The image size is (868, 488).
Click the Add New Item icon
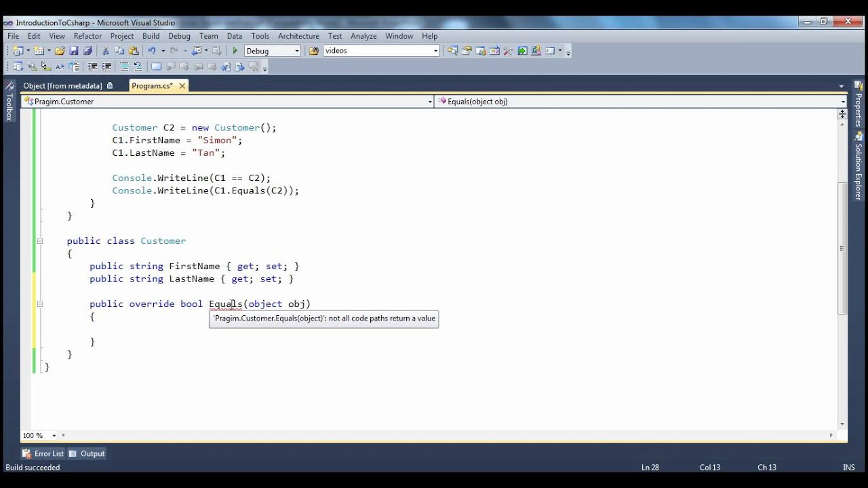39,51
